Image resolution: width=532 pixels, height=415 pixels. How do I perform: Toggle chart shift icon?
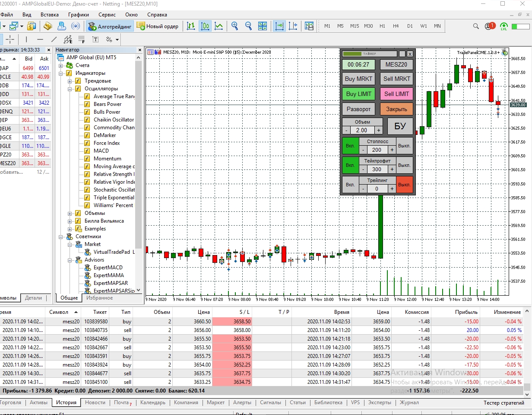pos(293,26)
